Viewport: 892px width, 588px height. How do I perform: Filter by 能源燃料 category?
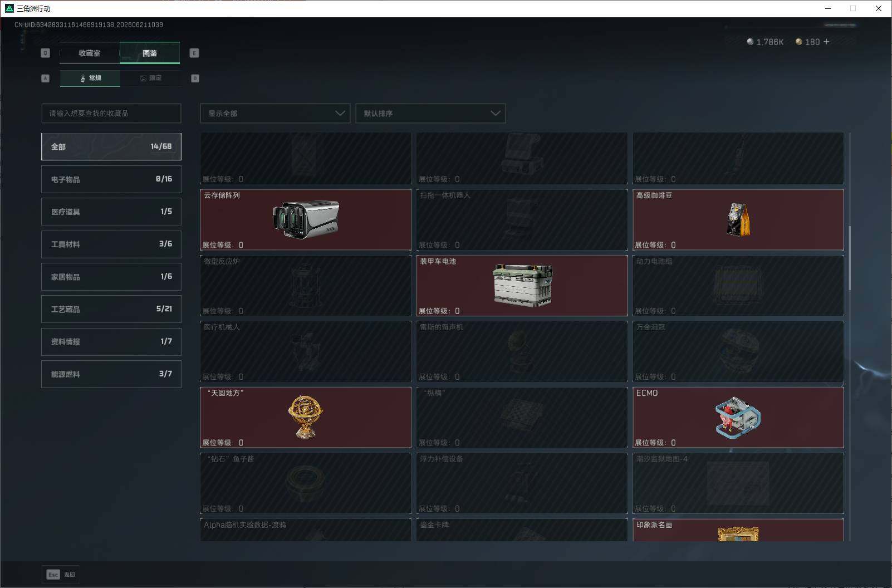(x=111, y=374)
